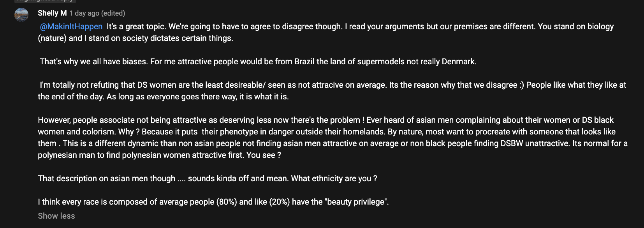This screenshot has height=228, width=644.
Task: Open the Shelly M username link
Action: 52,13
